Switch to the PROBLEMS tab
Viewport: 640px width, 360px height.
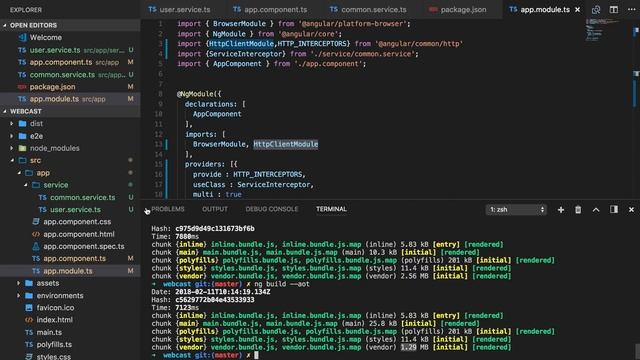pos(168,209)
